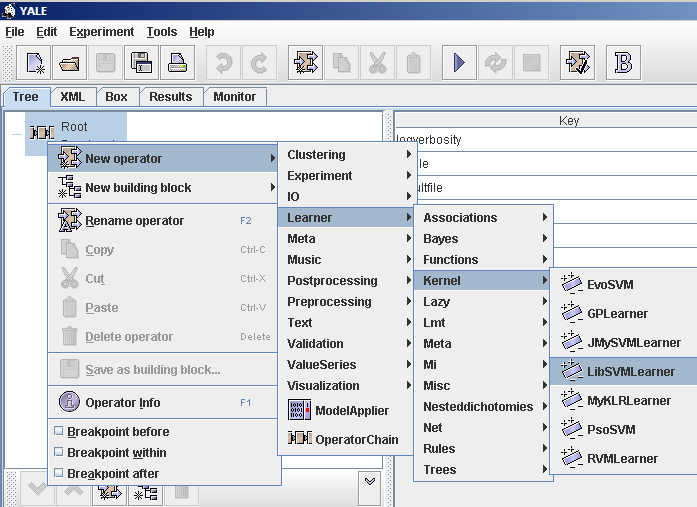This screenshot has width=697, height=507.
Task: Switch to the XML tab
Action: (x=72, y=97)
